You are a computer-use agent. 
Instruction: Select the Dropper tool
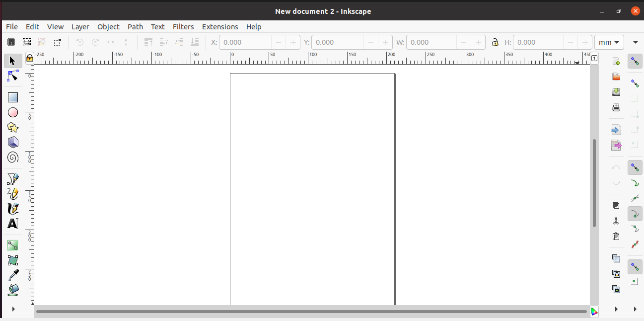click(13, 274)
